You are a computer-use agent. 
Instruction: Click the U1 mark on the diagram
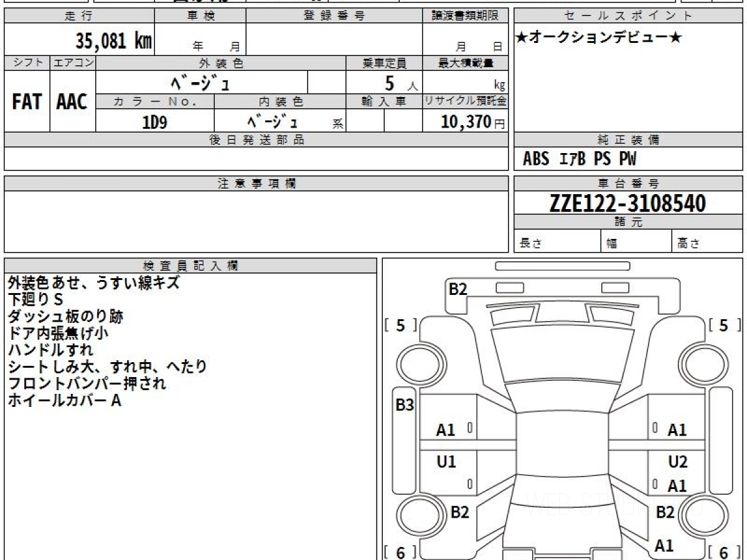coord(446,462)
